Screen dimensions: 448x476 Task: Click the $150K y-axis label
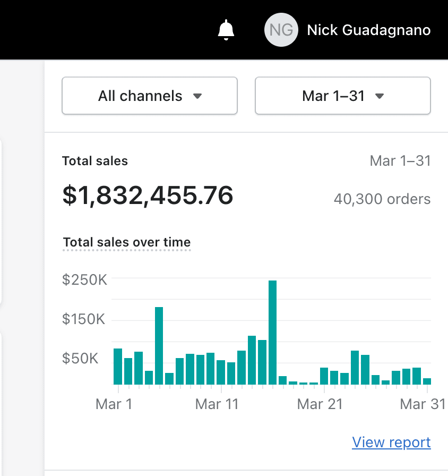coord(84,319)
